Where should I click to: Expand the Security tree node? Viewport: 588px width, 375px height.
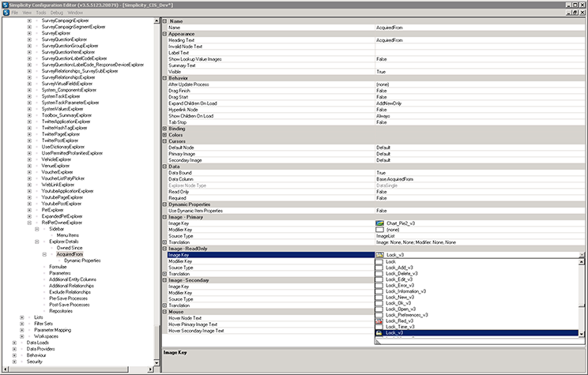pos(14,362)
